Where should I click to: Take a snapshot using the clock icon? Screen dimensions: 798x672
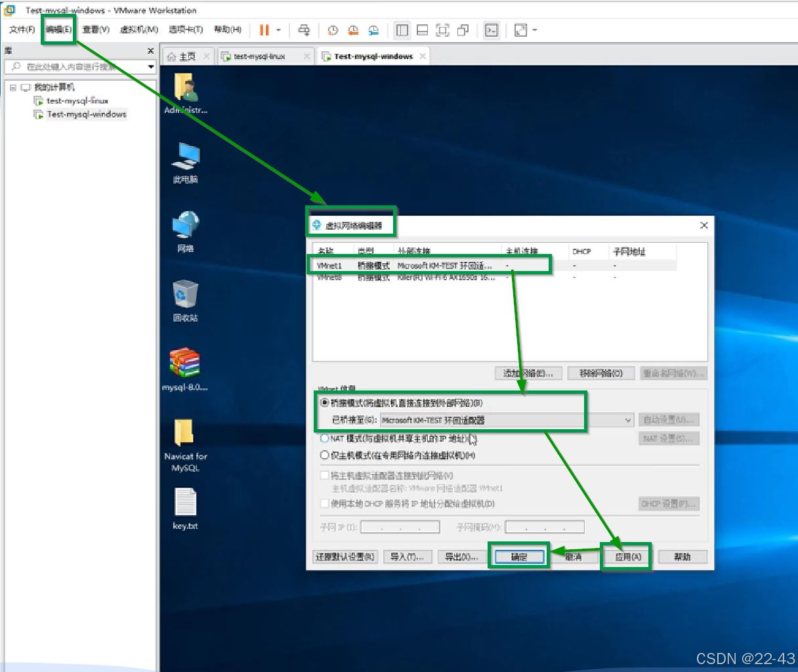pos(333,30)
